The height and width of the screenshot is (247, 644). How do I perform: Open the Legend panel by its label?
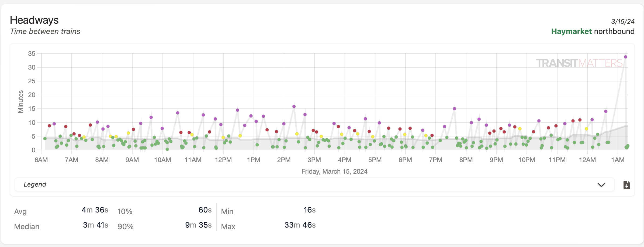(x=35, y=184)
